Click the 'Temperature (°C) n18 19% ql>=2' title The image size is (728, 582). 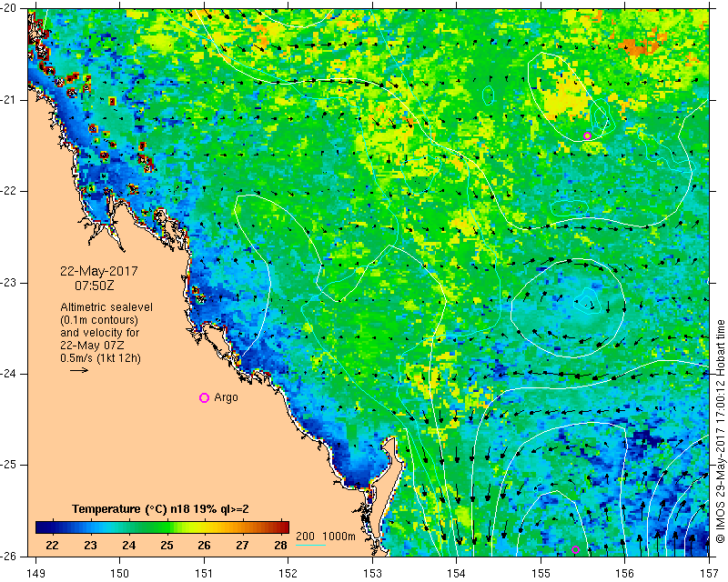(160, 508)
